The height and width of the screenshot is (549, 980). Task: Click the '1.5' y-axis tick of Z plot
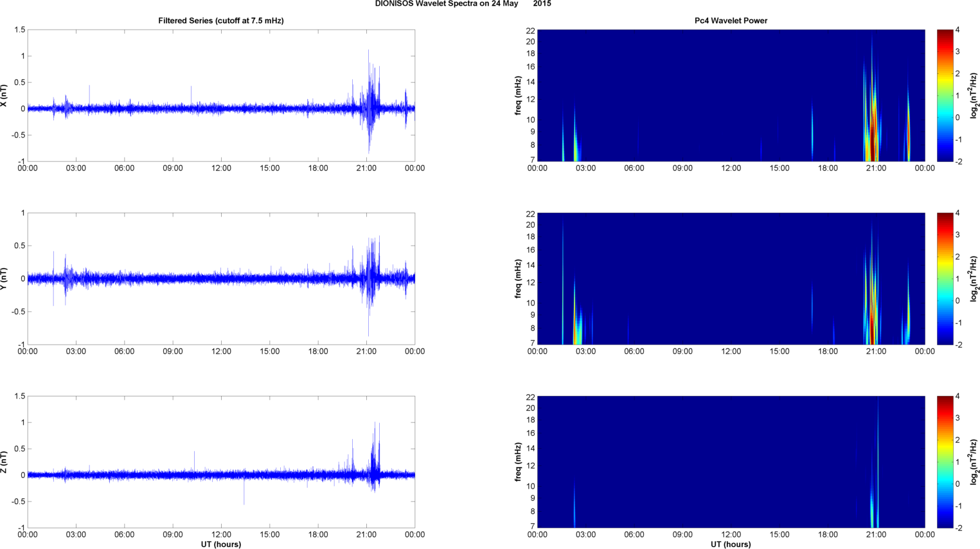click(20, 397)
